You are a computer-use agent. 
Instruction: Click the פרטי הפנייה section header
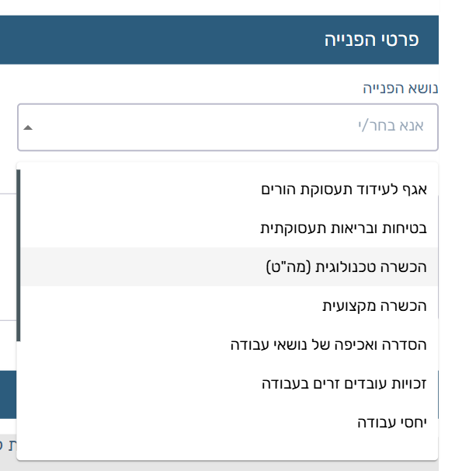point(371,40)
